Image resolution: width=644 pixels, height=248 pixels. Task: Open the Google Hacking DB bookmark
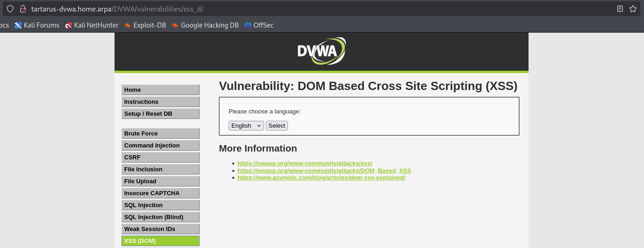[205, 25]
